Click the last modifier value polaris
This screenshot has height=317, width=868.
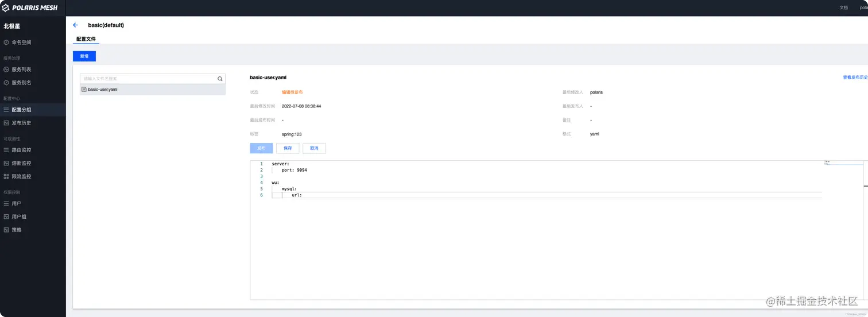tap(596, 92)
